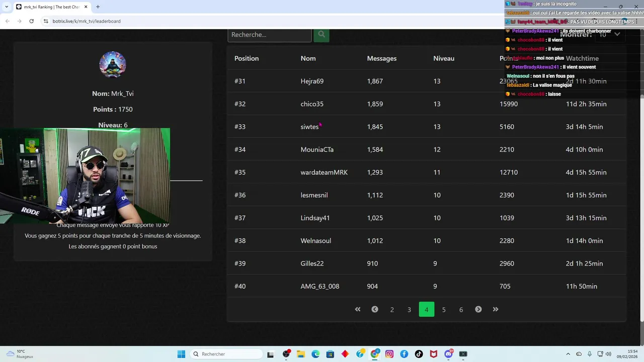The image size is (644, 362).
Task: Close the mrk_tvi Ranking tab
Action: coord(86,7)
